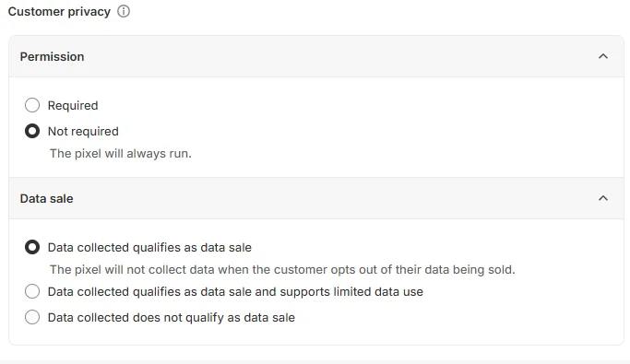630x364 pixels.
Task: Click the Data sale section title text
Action: (47, 199)
